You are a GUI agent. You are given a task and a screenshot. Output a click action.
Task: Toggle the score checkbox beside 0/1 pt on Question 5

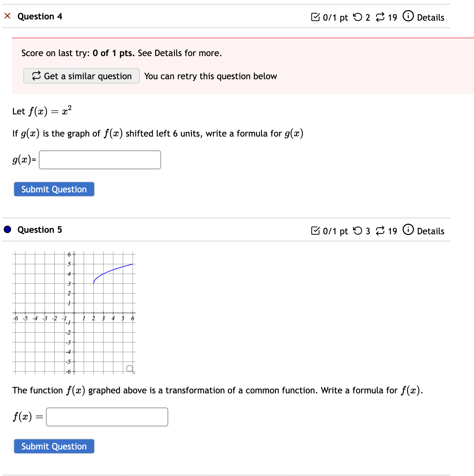(316, 231)
